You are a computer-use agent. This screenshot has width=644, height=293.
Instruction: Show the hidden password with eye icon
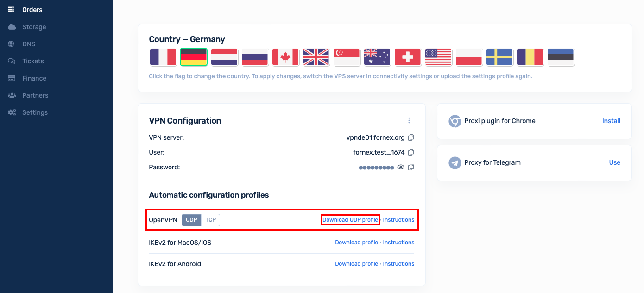(x=401, y=167)
